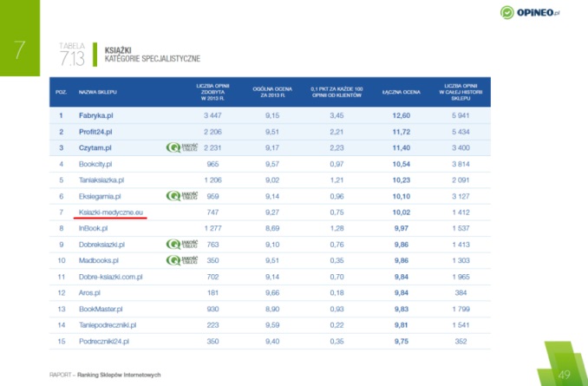588x386 pixels.
Task: Click the page number 49
Action: [x=564, y=375]
